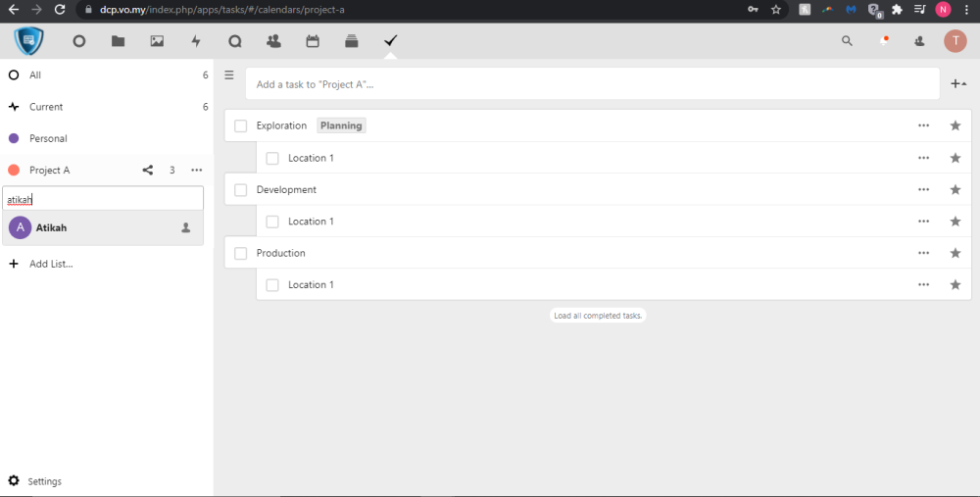Open the Activity lightning bolt icon
980x497 pixels.
tap(196, 41)
